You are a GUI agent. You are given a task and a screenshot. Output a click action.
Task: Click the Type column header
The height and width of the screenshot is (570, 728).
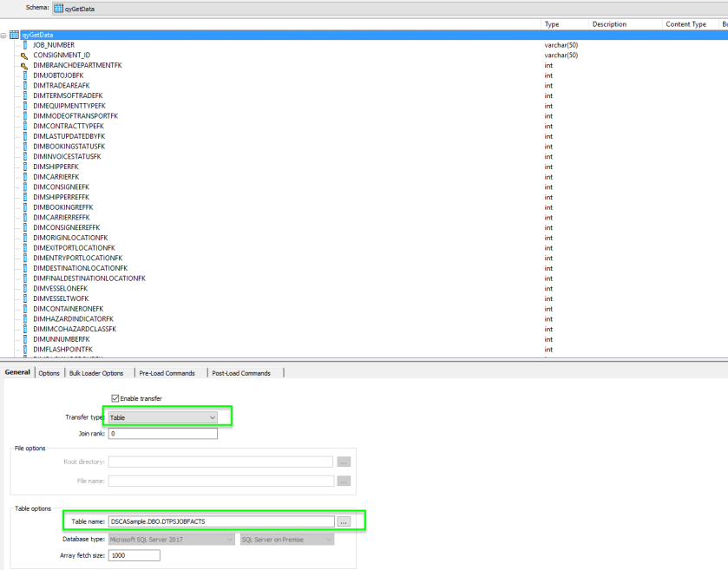click(553, 24)
